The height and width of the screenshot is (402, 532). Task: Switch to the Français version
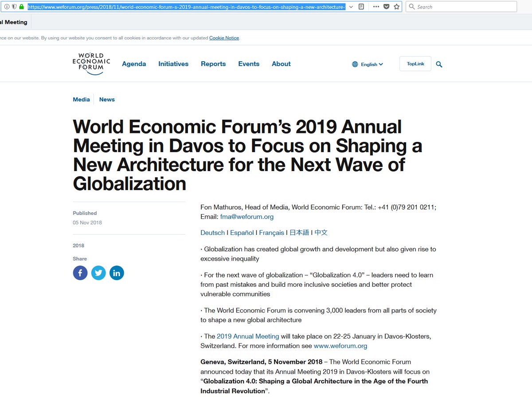[x=272, y=233]
